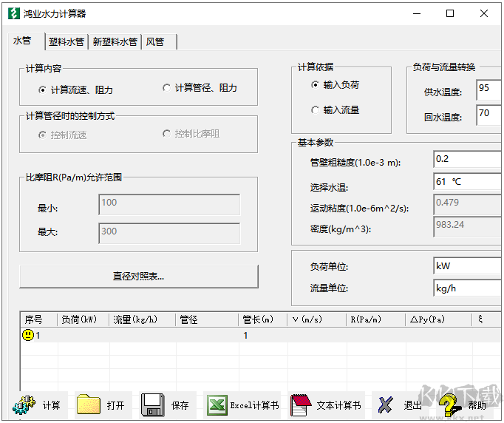Click the 退出 button label

pos(412,405)
